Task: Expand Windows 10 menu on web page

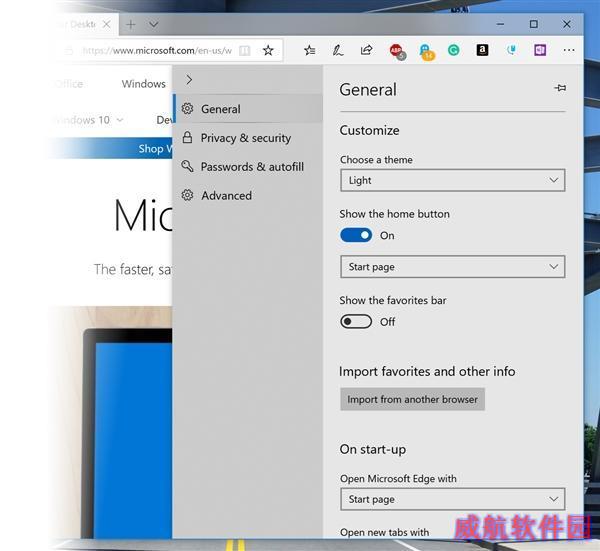Action: pyautogui.click(x=88, y=120)
